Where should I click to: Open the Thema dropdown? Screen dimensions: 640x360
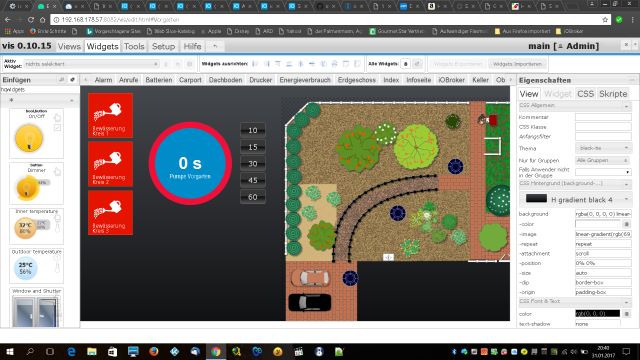coord(603,148)
